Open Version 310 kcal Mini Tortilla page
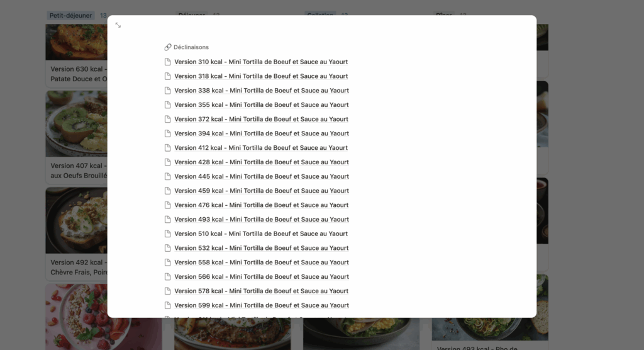Image resolution: width=644 pixels, height=350 pixels. (x=261, y=62)
